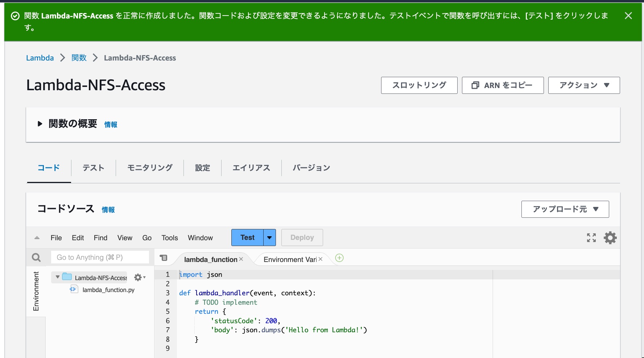Expand the 関数の概要 section
The image size is (644, 358).
click(x=40, y=124)
